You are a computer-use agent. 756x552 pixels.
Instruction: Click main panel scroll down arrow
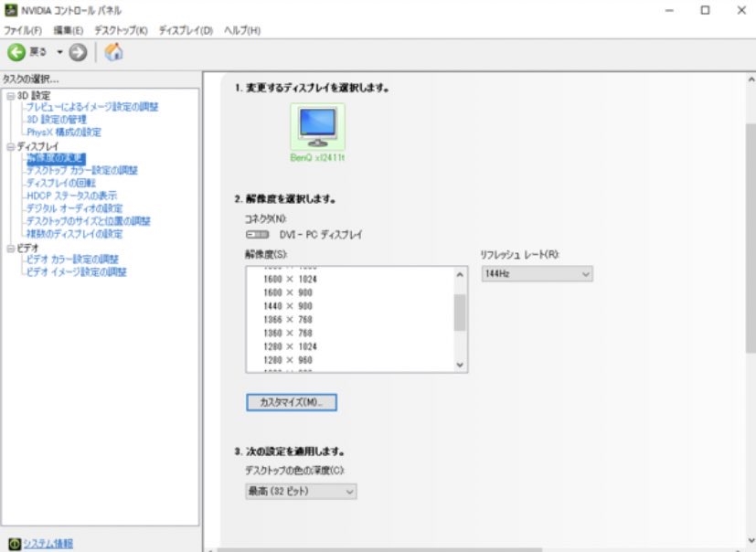click(x=751, y=541)
